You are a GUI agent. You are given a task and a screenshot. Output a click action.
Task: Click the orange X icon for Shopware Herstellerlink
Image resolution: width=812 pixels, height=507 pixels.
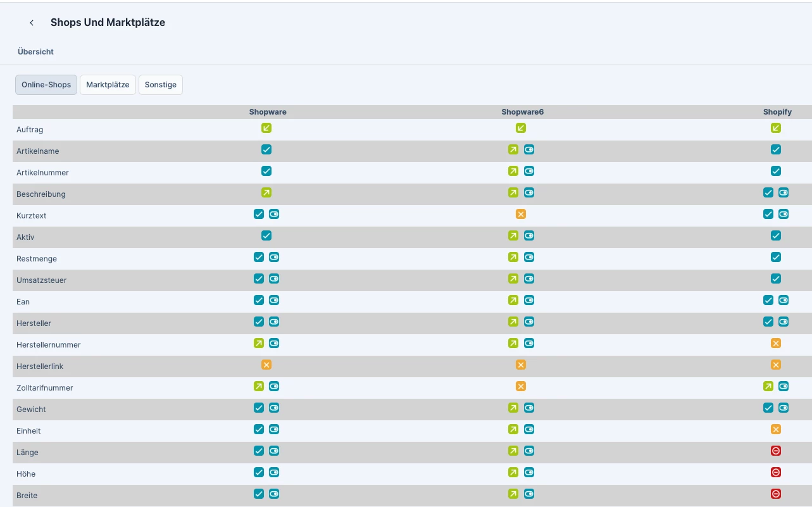click(266, 365)
